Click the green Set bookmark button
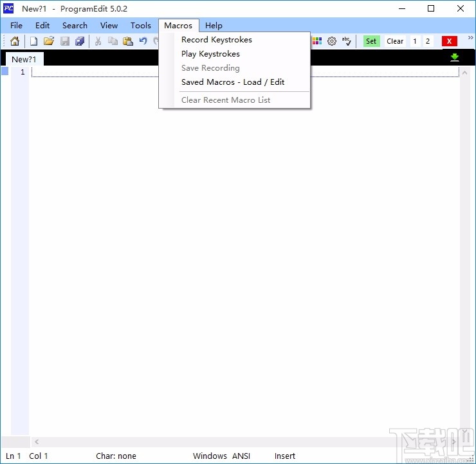The image size is (476, 464). click(371, 41)
